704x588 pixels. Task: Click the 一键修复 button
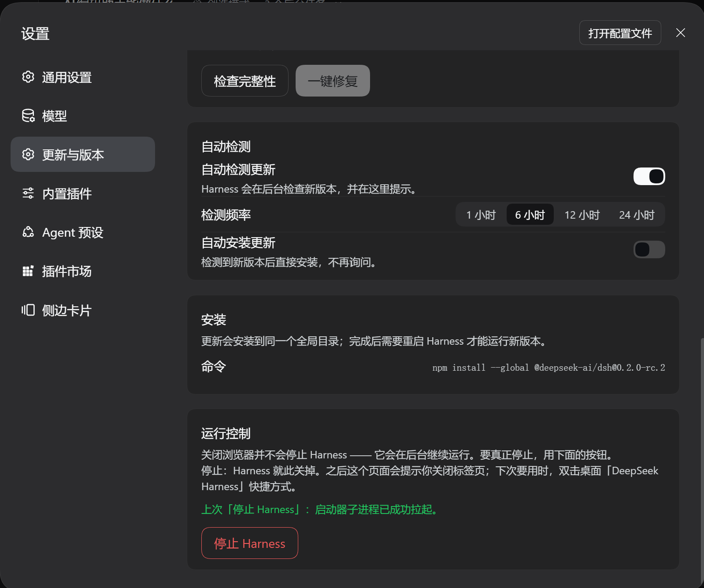333,81
